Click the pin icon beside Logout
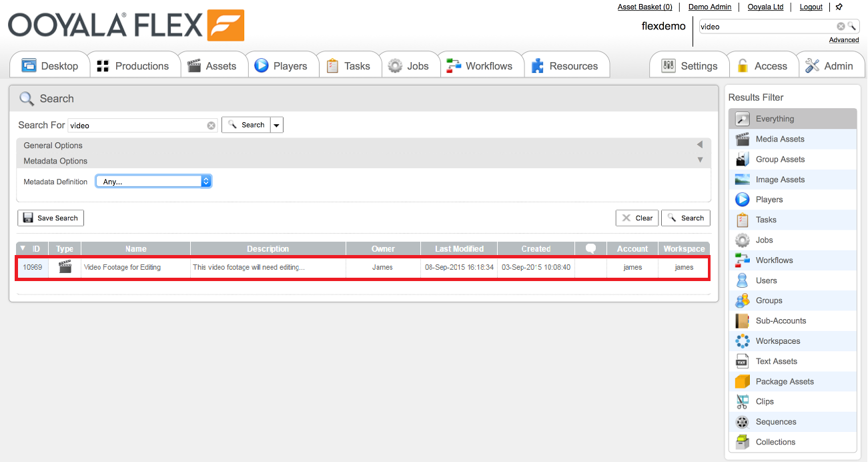Viewport: 868px width, 462px height. pos(839,7)
